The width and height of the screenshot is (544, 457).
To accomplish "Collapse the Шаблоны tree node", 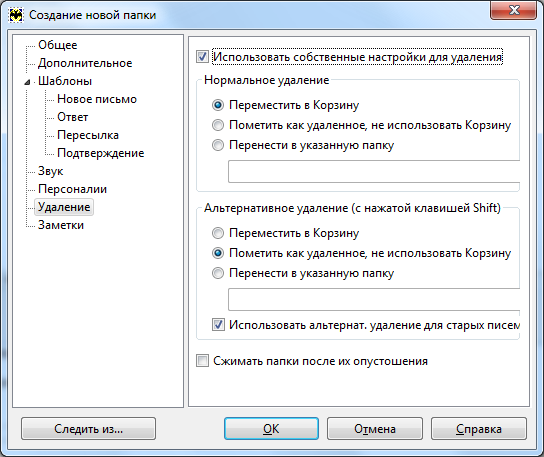I will [27, 82].
